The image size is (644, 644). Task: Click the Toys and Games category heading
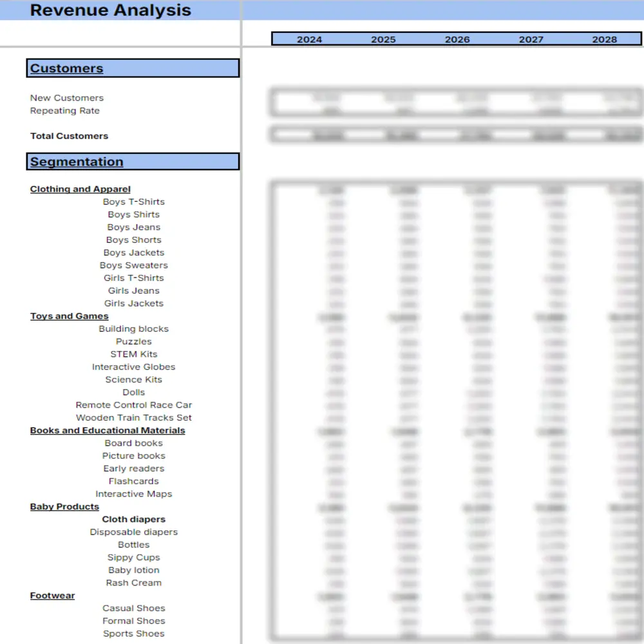70,316
